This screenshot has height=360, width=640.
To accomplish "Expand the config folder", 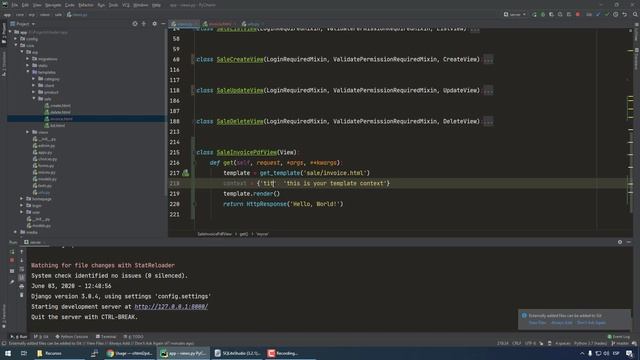I will tap(16, 39).
